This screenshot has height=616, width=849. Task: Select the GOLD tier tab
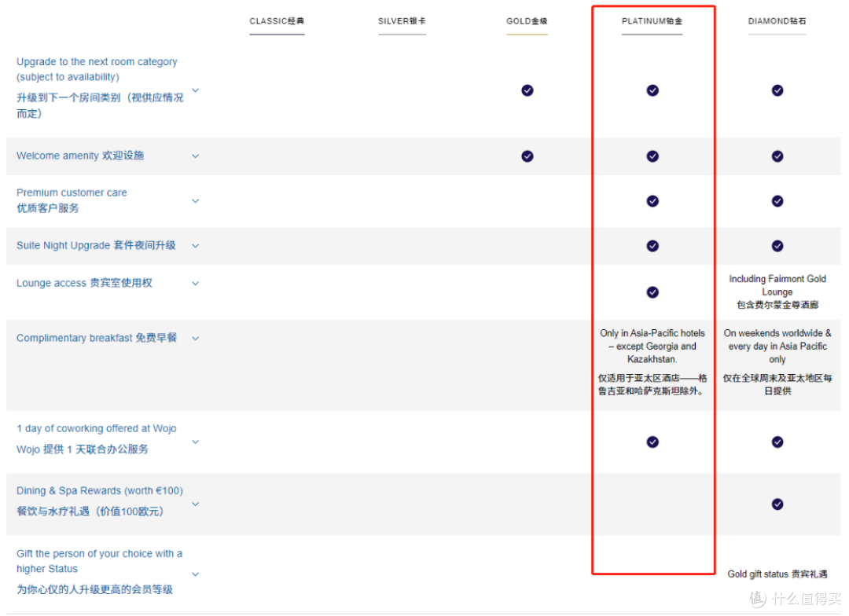point(527,21)
